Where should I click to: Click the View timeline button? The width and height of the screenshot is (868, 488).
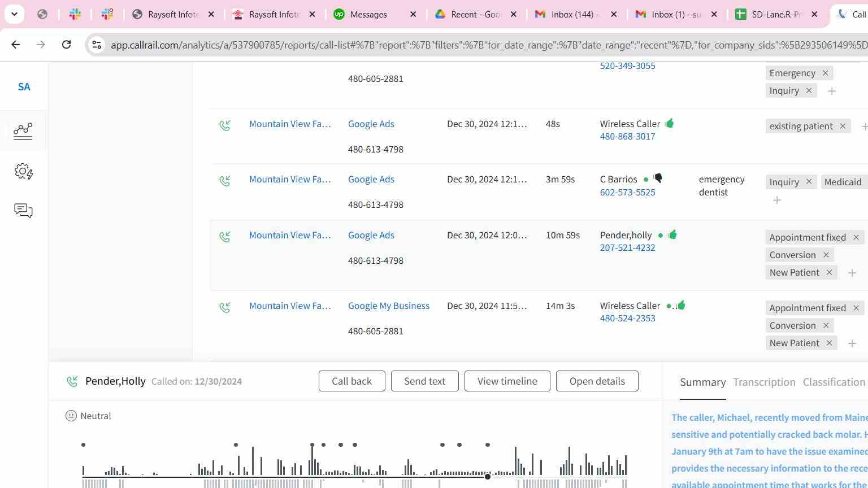coord(507,381)
